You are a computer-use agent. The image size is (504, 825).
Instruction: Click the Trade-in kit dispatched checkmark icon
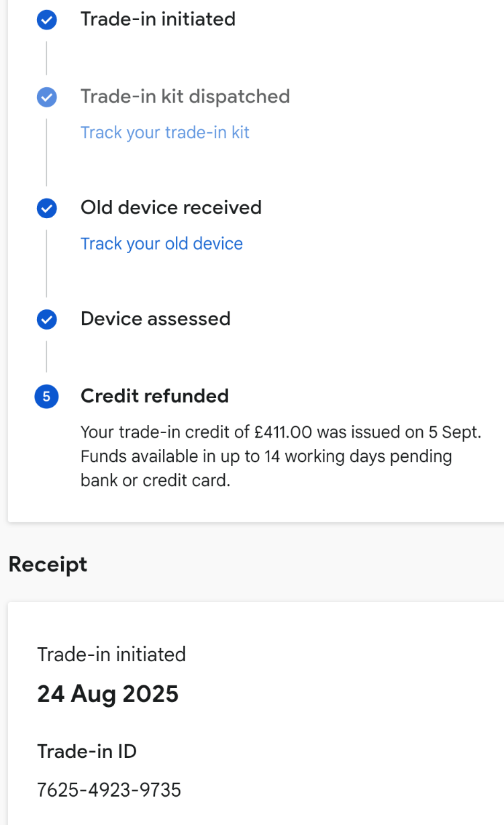46,97
